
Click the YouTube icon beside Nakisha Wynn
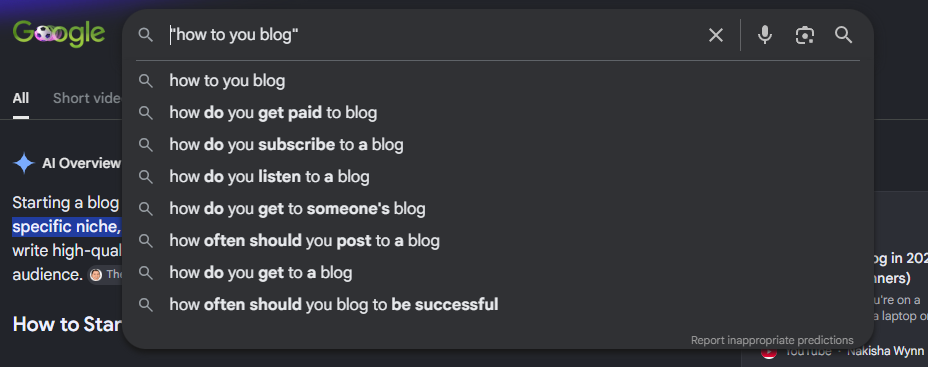[x=769, y=352]
